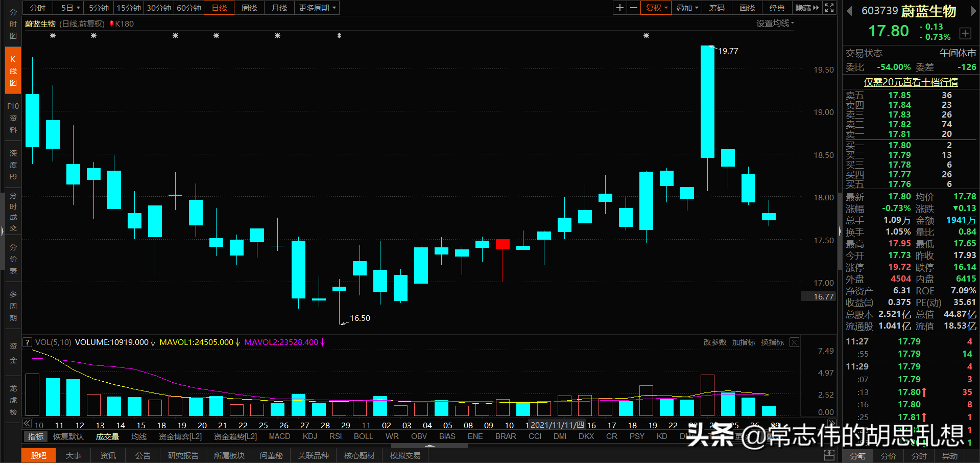Expand the chart to fullscreen
The height and width of the screenshot is (463, 980).
(829, 8)
